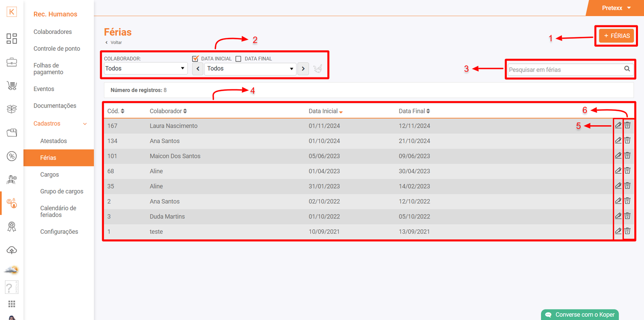Click the trash delete icon for Ana Santos record 134
644x320 pixels.
click(x=627, y=141)
